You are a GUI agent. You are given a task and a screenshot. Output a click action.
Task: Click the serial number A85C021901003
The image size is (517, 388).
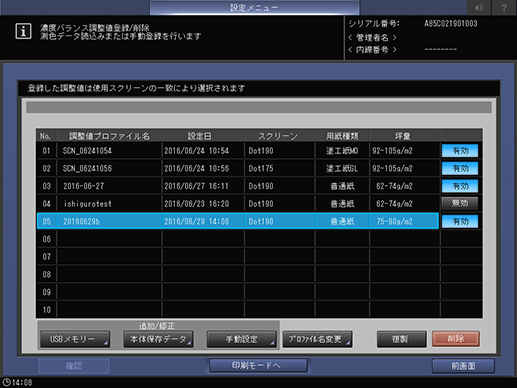[451, 24]
